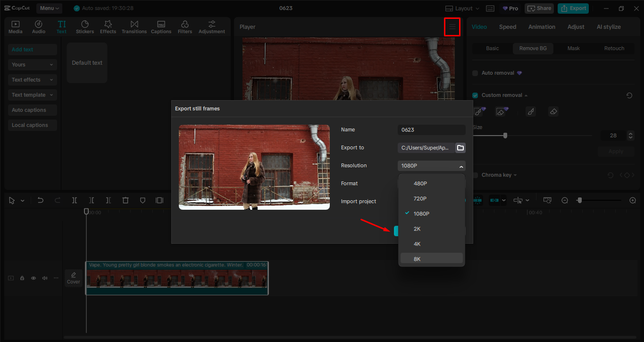Choose 4K from the resolution list

[417, 244]
